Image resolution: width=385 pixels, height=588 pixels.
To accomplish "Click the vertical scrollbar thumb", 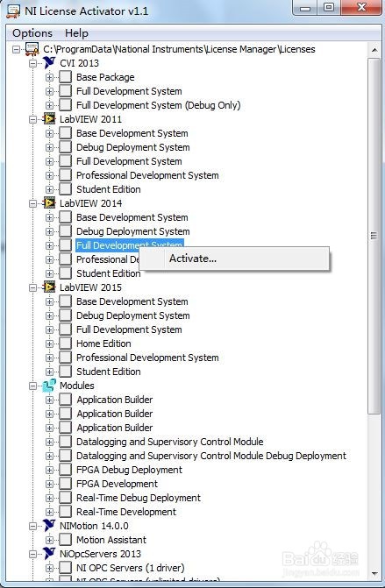I will pyautogui.click(x=374, y=236).
